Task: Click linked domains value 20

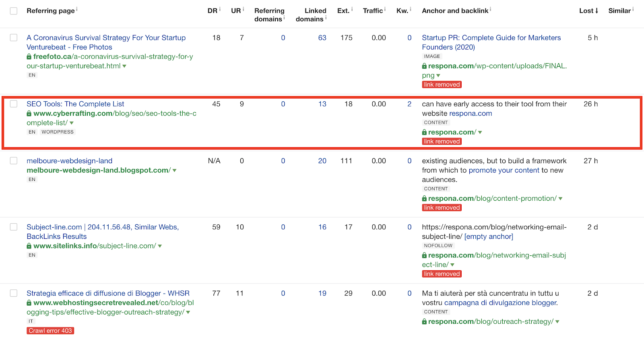Action: pyautogui.click(x=322, y=161)
